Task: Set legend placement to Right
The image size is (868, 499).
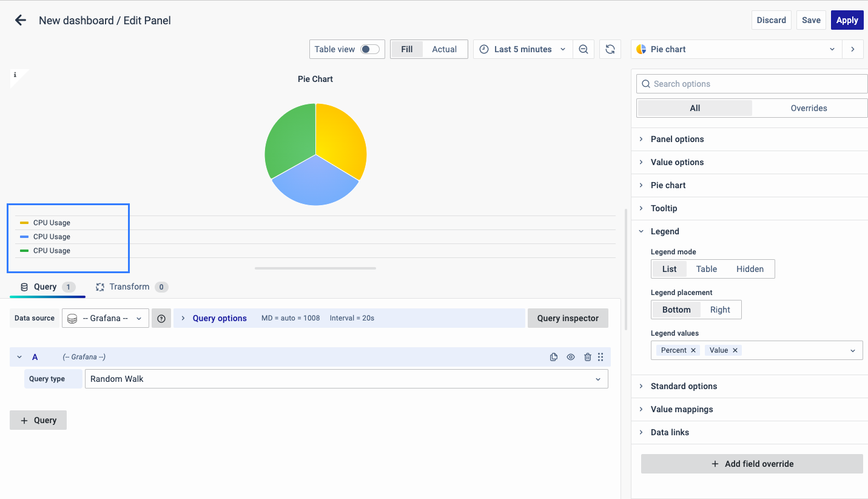Action: point(720,310)
